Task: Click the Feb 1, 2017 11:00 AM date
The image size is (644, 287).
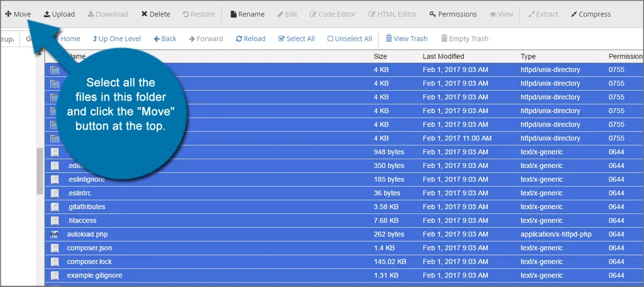Action: (x=457, y=138)
